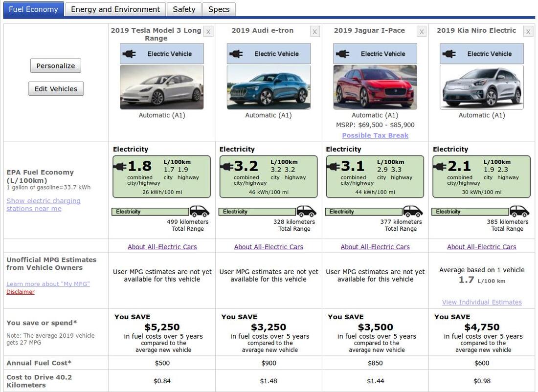Screen dimensions: 538x392
Task: Switch to the Energy and Environment tab
Action: [x=115, y=9]
